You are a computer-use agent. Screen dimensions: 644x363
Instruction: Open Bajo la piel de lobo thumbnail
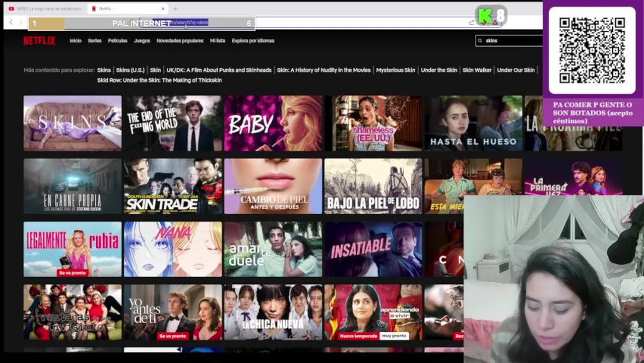point(373,186)
